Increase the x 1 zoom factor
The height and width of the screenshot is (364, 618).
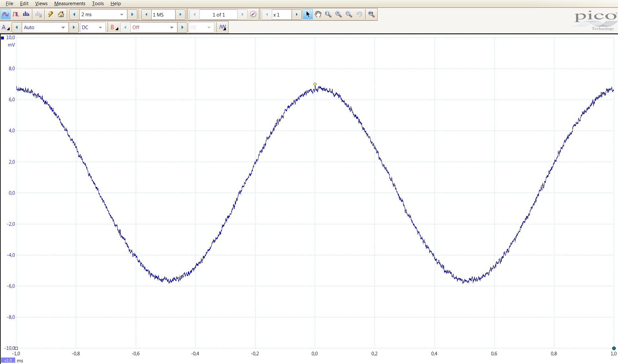297,15
